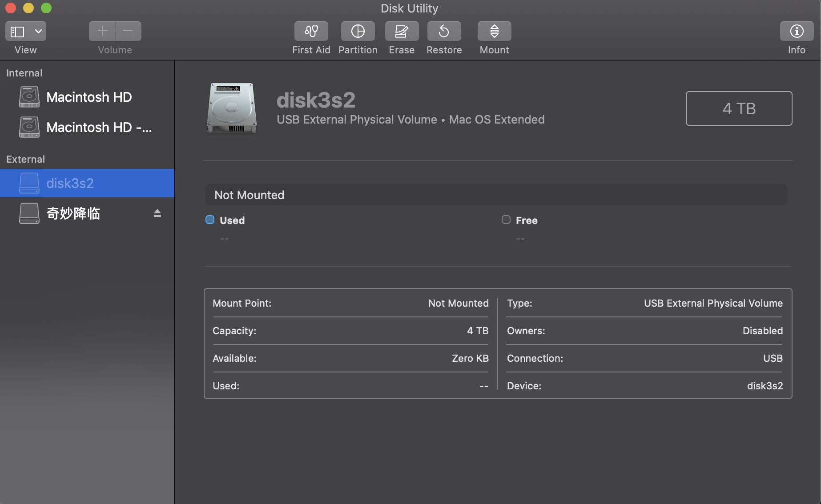
Task: Click the large disk3s2 drive icon
Action: tap(231, 108)
